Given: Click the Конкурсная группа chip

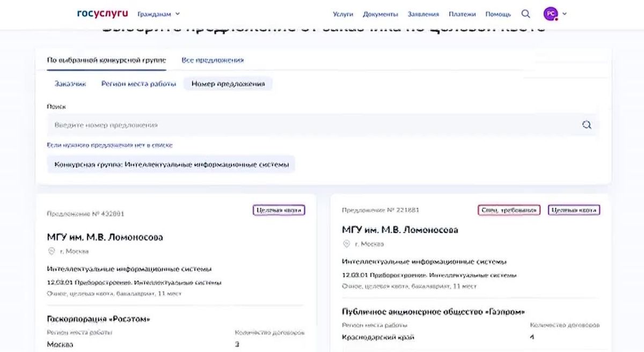Looking at the screenshot, I should [x=171, y=165].
